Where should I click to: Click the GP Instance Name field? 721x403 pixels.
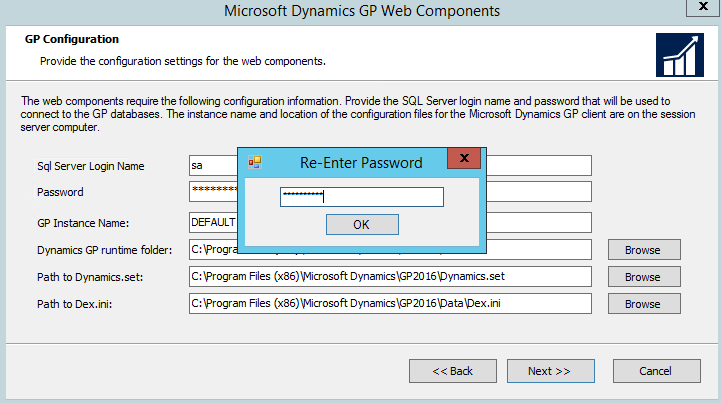[x=212, y=222]
